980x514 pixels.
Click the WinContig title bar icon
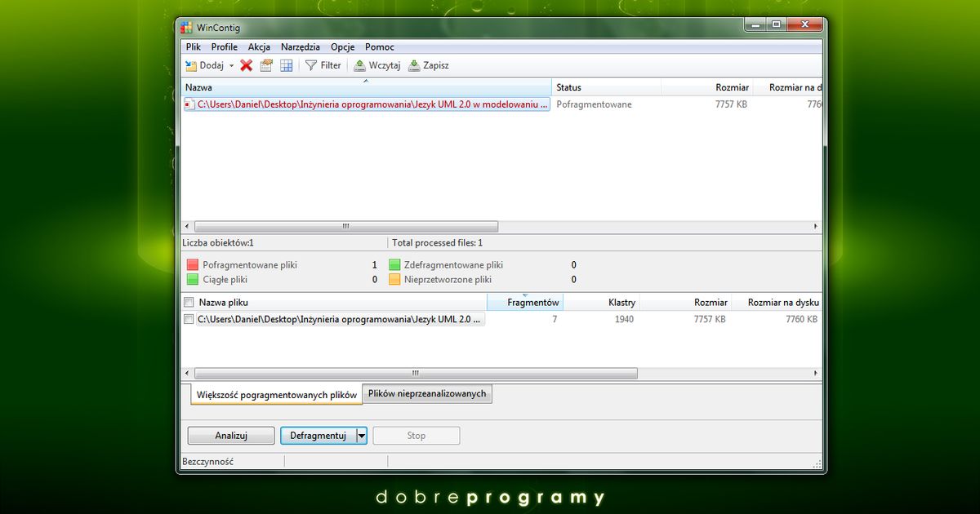187,28
